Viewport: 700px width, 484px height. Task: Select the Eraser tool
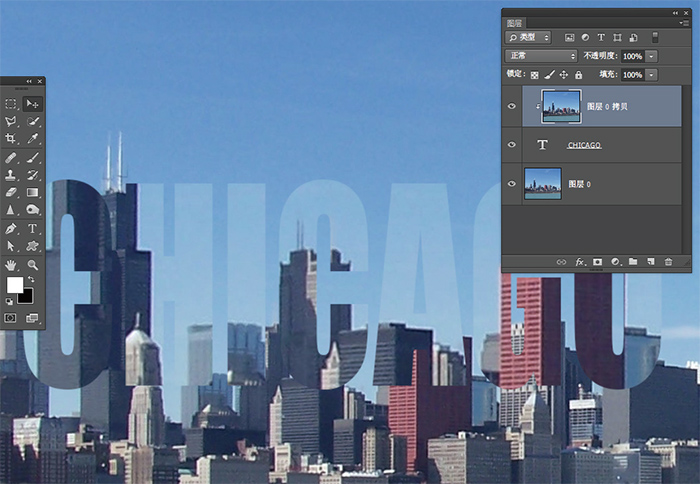[11, 192]
